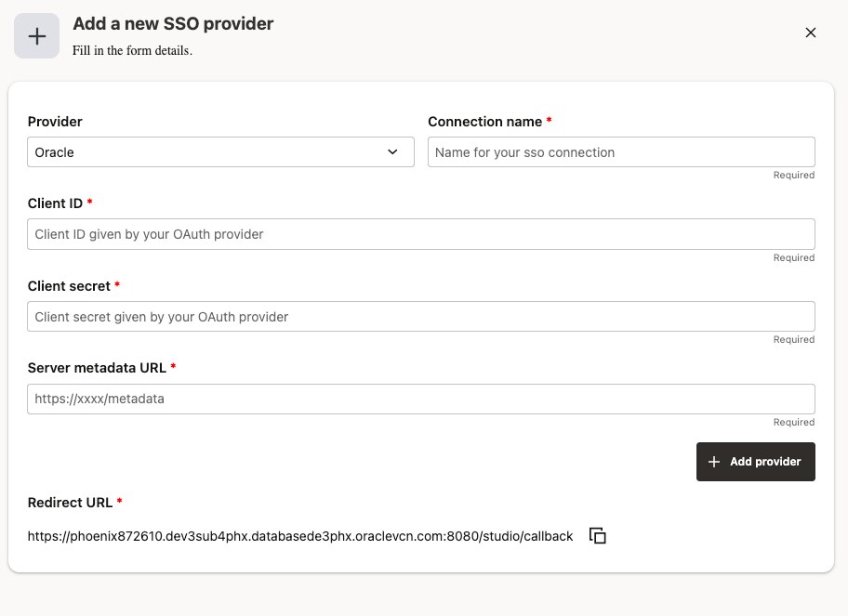Click the phoenix872610 redirect URL text

coord(300,536)
